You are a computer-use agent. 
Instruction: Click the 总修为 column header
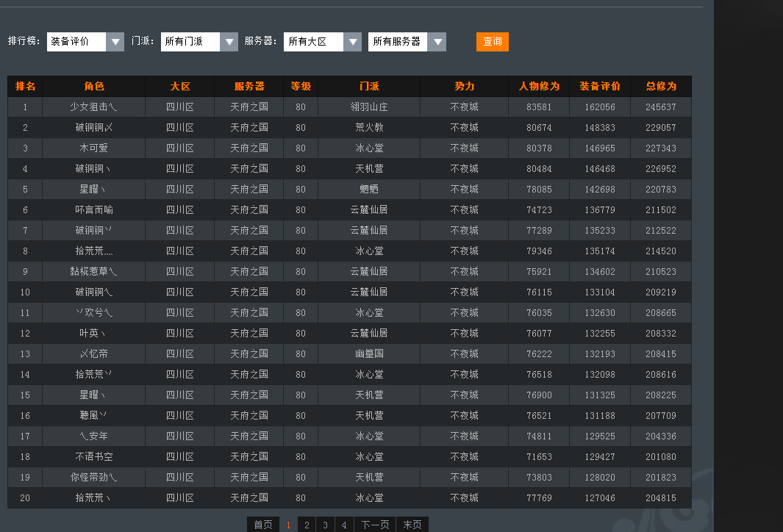click(661, 86)
